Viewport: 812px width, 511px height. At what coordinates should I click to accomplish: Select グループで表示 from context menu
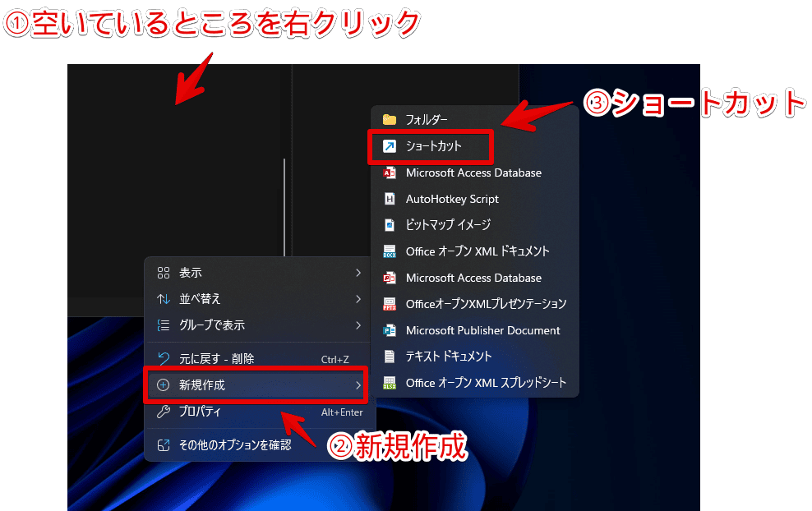258,325
